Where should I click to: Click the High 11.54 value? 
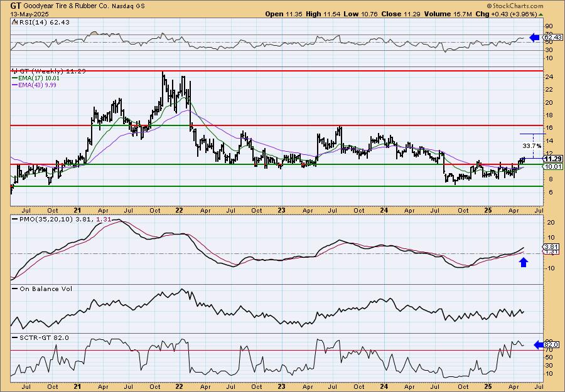pos(323,14)
